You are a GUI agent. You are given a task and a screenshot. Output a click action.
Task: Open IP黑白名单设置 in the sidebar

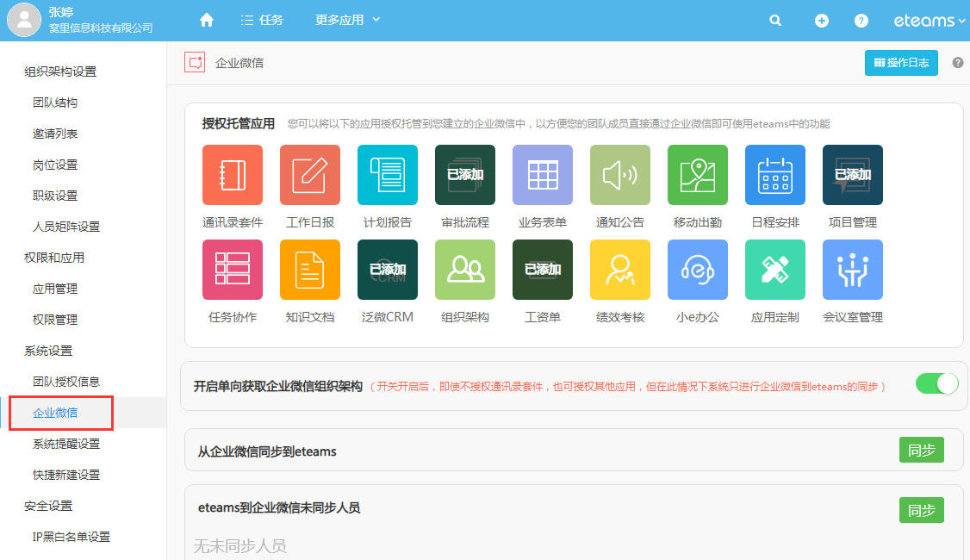pyautogui.click(x=72, y=537)
